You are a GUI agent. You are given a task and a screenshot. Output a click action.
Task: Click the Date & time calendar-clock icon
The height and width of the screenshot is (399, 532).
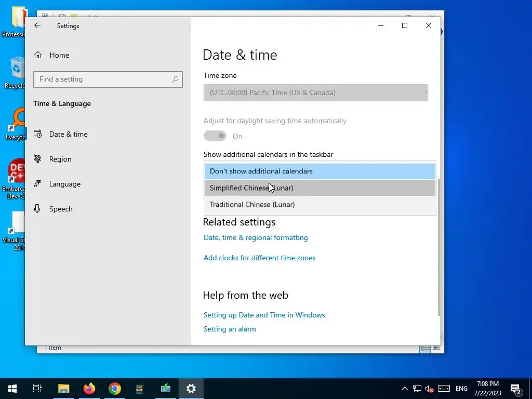pyautogui.click(x=37, y=134)
